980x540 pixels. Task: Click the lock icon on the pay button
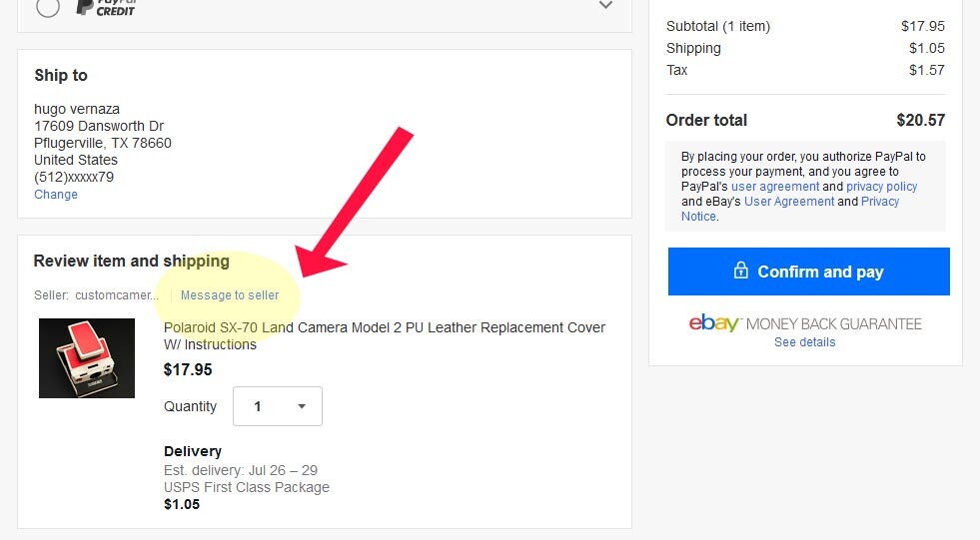tap(741, 271)
